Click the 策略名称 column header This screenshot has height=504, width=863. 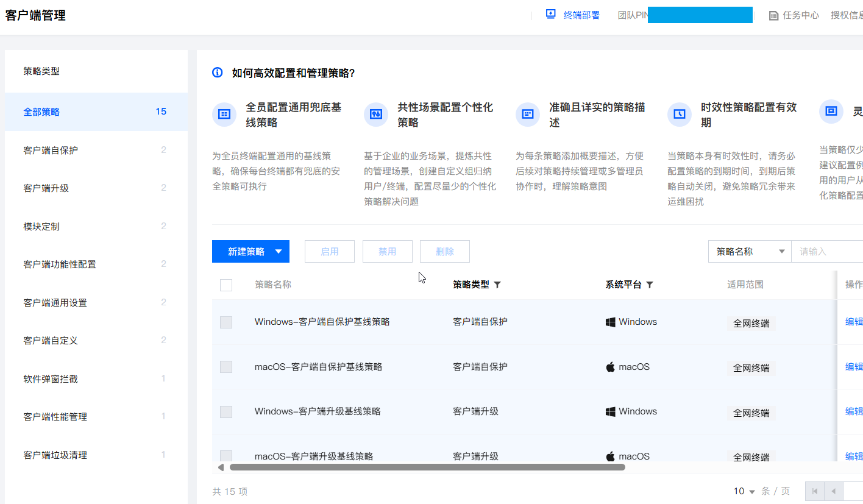point(273,285)
